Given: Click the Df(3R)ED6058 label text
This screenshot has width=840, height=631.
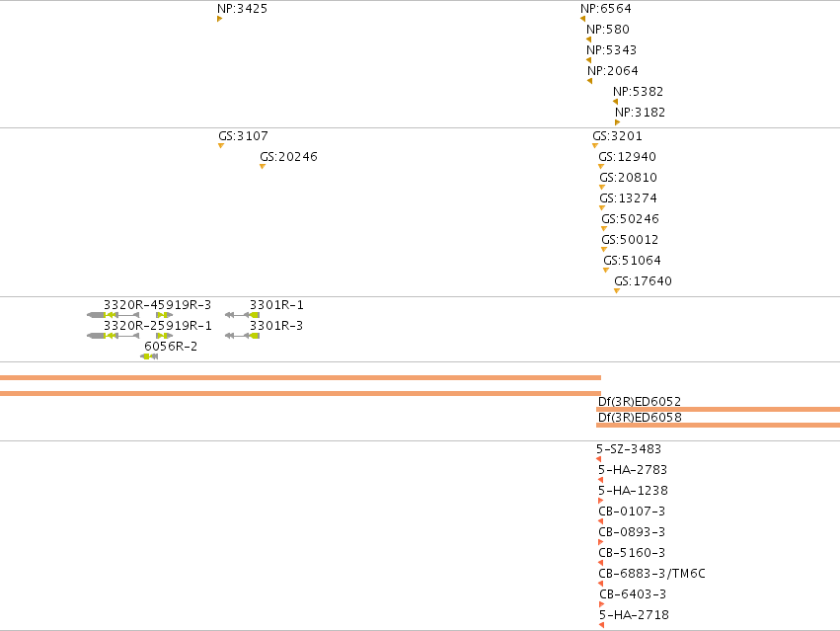Looking at the screenshot, I should pyautogui.click(x=640, y=417).
